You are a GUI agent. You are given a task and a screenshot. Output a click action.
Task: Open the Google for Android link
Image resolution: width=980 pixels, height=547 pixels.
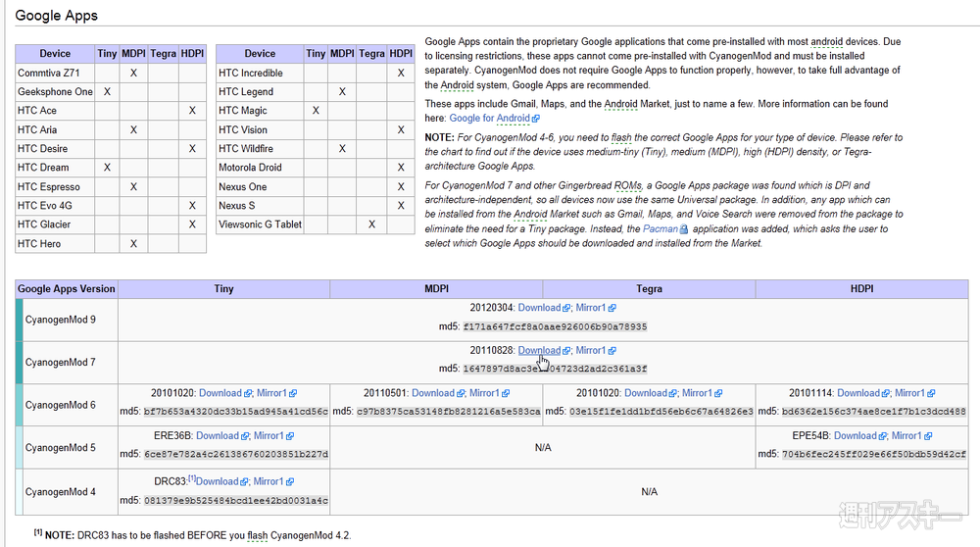click(489, 119)
